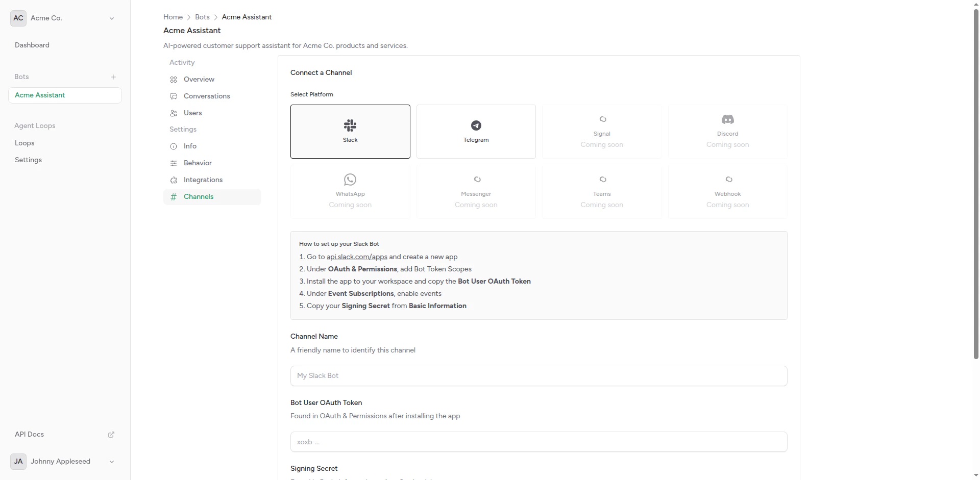
Task: Open the Johnny Appleseed account dropdown
Action: coord(111,462)
